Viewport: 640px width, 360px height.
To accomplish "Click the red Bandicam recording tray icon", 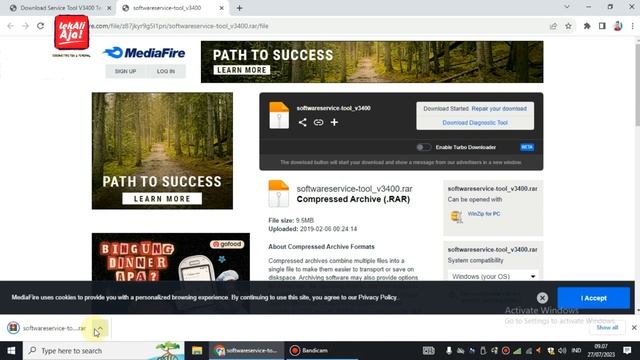I will tap(506, 351).
